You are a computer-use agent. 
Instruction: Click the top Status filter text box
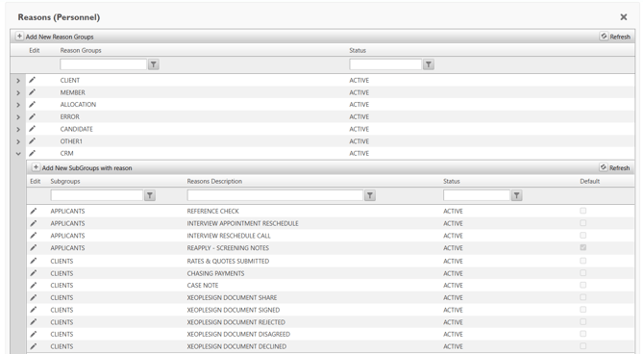click(385, 64)
